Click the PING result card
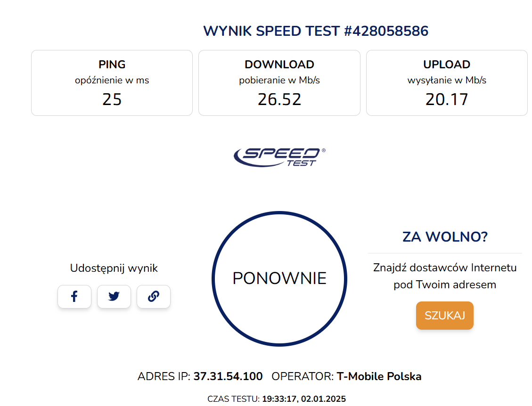Viewport: 532px width, 406px height. [x=112, y=83]
